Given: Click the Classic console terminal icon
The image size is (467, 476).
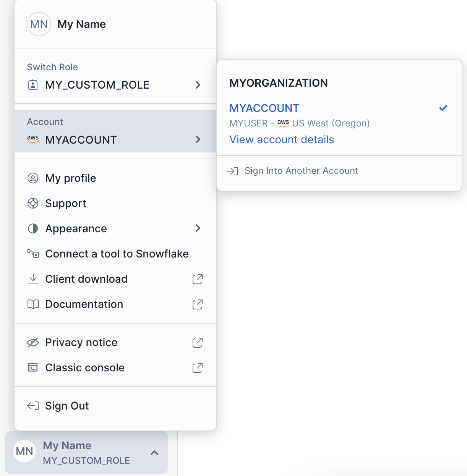Looking at the screenshot, I should point(33,368).
